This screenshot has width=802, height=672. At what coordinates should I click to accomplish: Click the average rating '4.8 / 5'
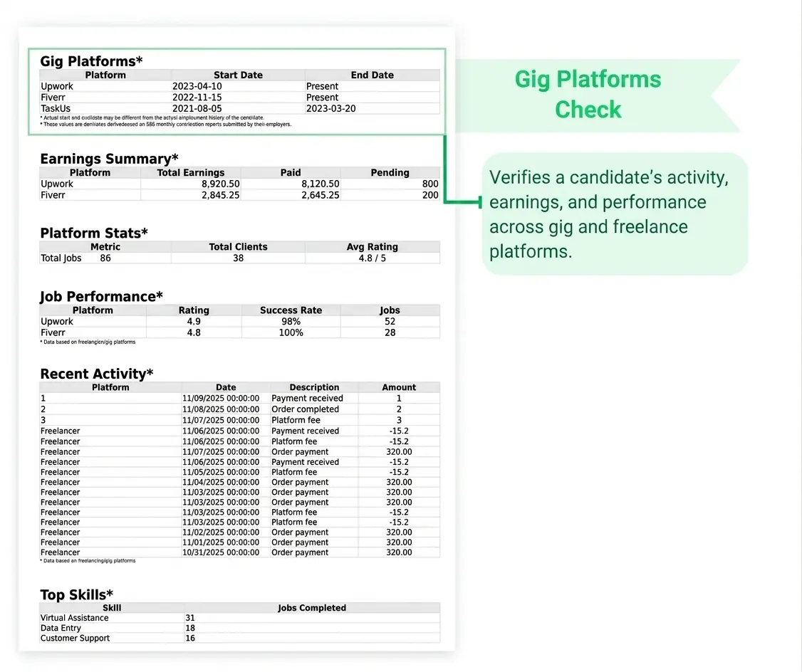372,258
